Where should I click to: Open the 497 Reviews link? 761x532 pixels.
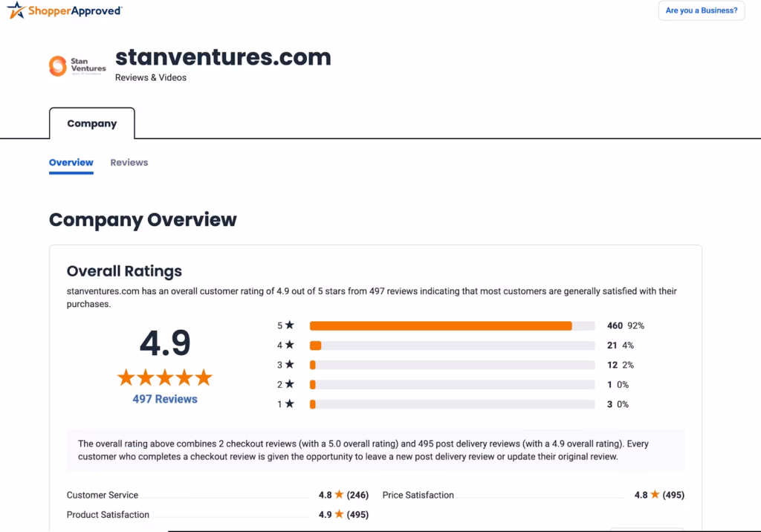tap(165, 399)
